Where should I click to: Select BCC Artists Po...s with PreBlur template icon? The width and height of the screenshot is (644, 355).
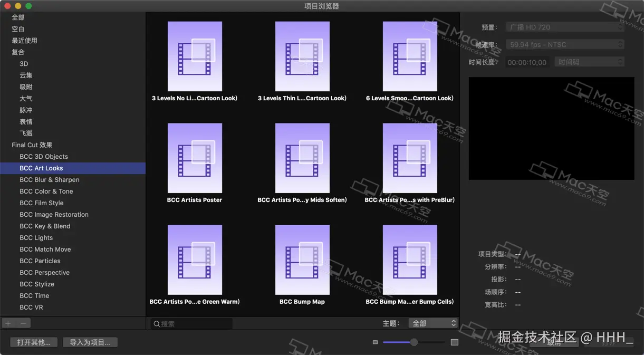(x=410, y=158)
